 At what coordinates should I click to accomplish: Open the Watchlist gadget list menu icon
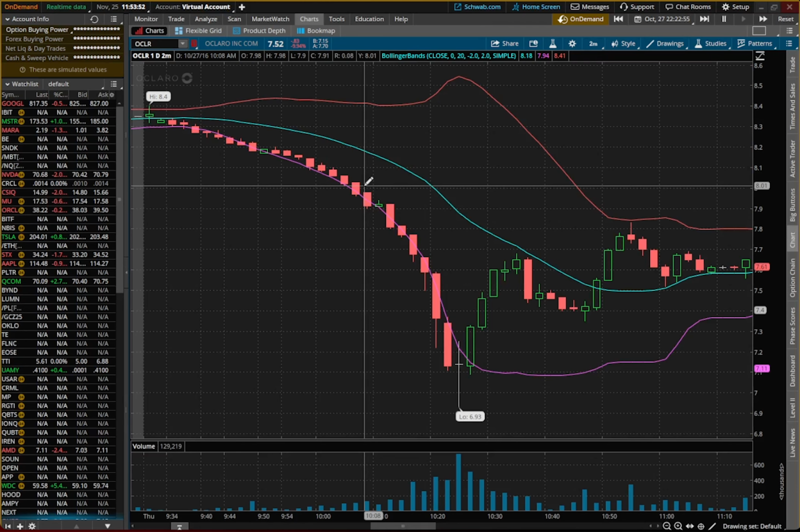click(x=113, y=84)
